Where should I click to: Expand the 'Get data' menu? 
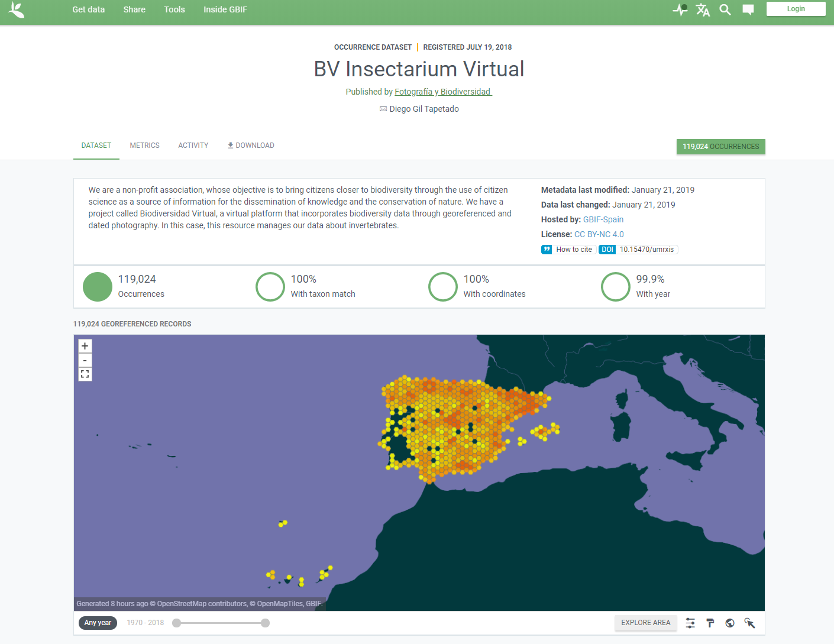[x=88, y=9]
